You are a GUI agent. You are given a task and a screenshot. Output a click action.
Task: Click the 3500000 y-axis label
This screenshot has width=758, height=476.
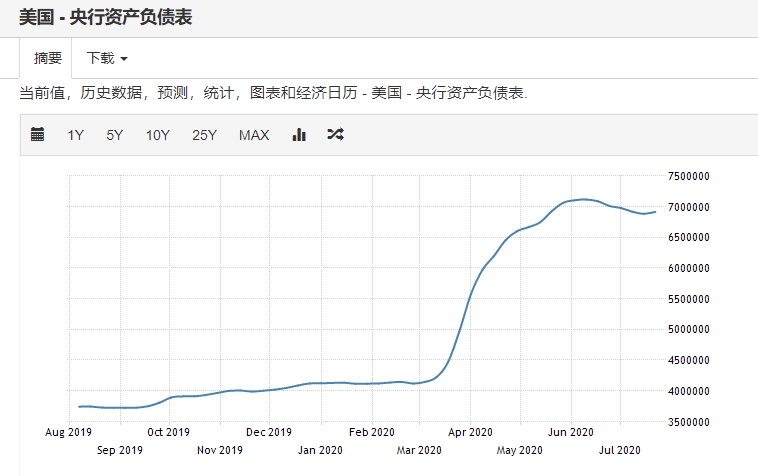[x=687, y=422]
